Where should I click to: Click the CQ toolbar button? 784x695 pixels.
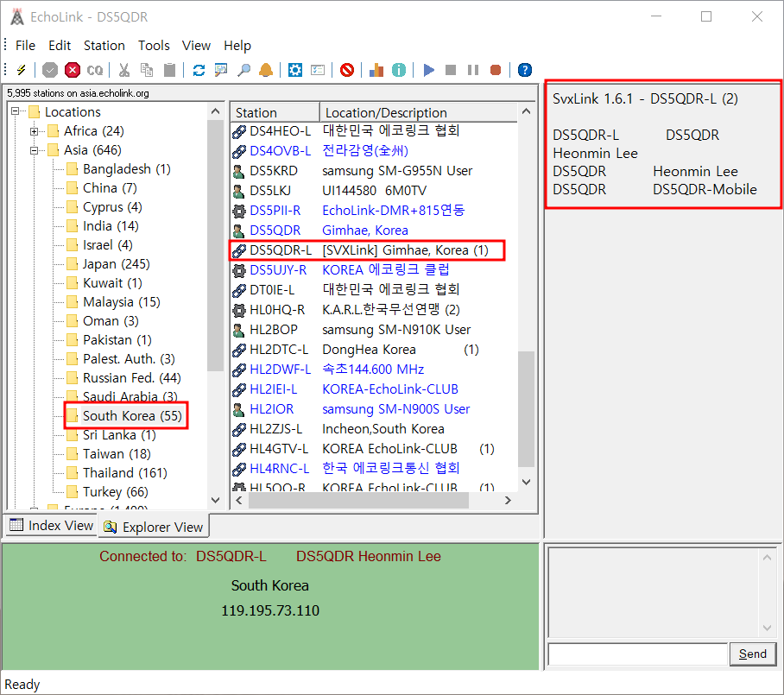tap(95, 70)
